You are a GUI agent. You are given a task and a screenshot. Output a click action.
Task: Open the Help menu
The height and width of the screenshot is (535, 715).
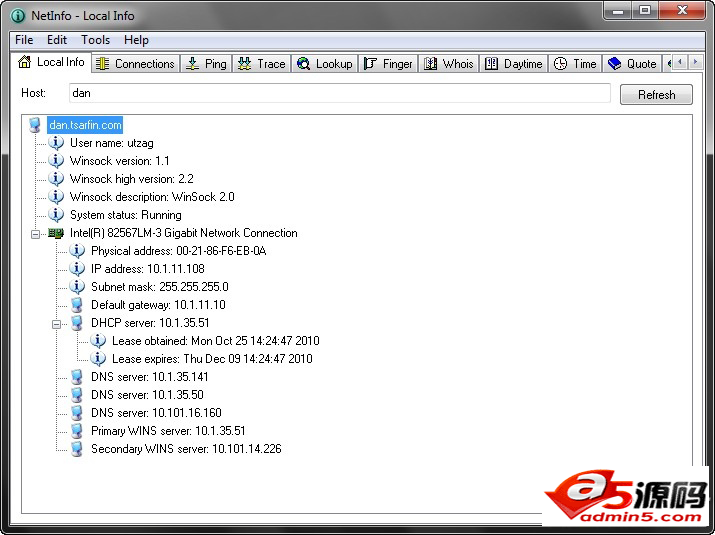point(136,40)
